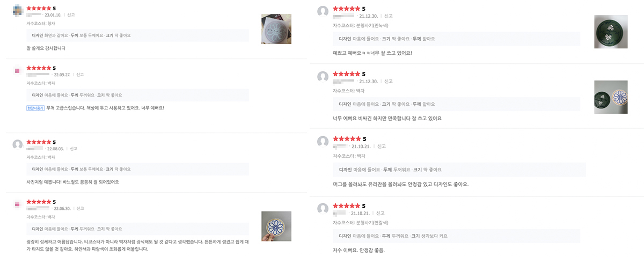
Task: Open the blue flower coaster photo in the 22.06.30 review
Action: [x=276, y=226]
